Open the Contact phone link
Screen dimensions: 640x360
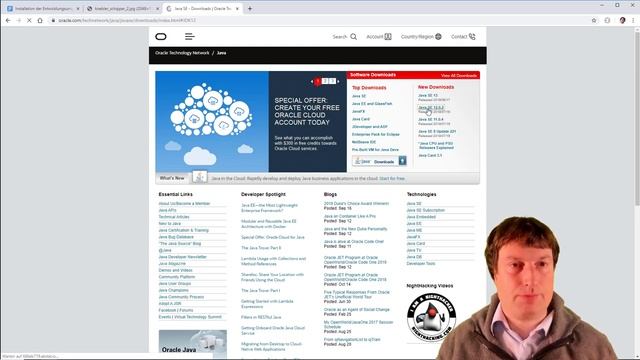(x=463, y=37)
